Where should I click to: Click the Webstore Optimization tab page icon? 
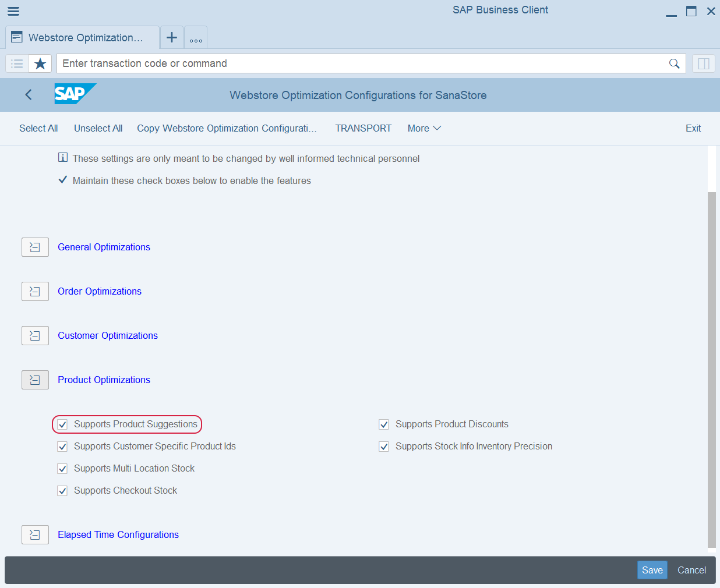click(17, 37)
